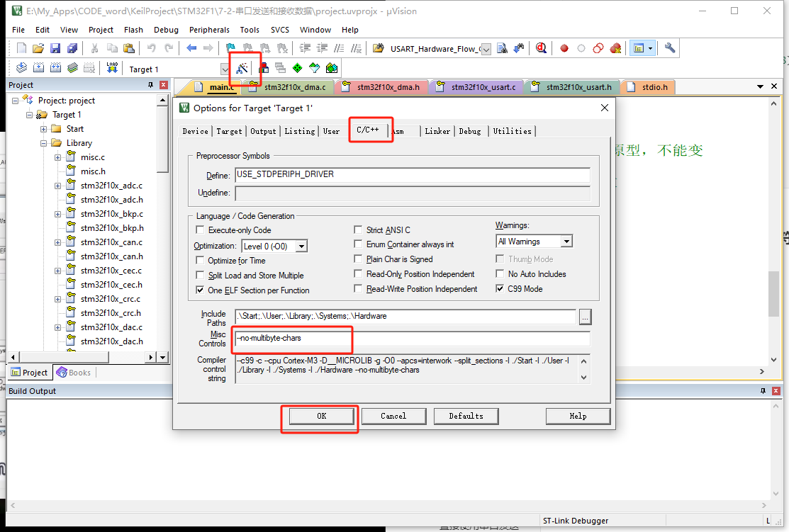Open Window layout dropdown arrow

(651, 48)
